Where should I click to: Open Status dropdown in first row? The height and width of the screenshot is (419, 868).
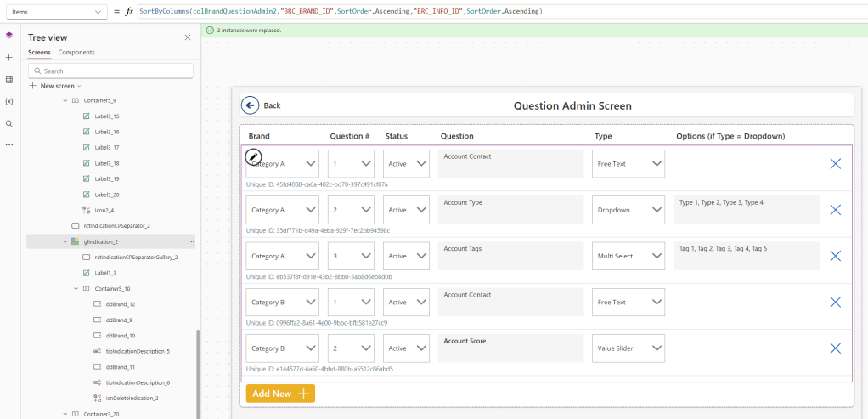pos(406,163)
